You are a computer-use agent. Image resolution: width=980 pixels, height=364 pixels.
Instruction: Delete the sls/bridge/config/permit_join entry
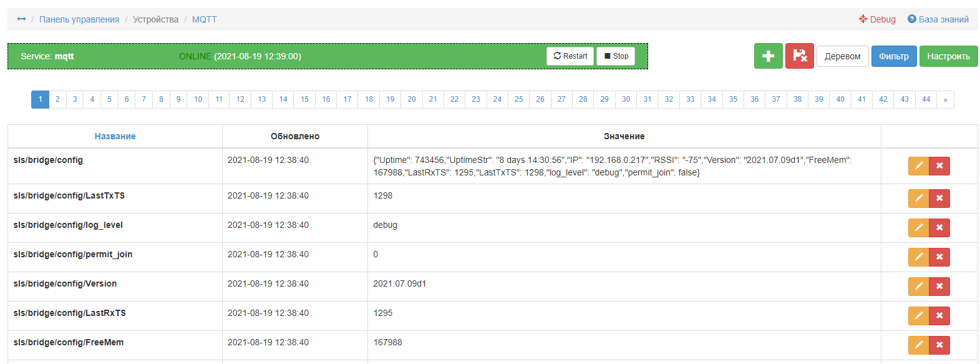click(939, 257)
